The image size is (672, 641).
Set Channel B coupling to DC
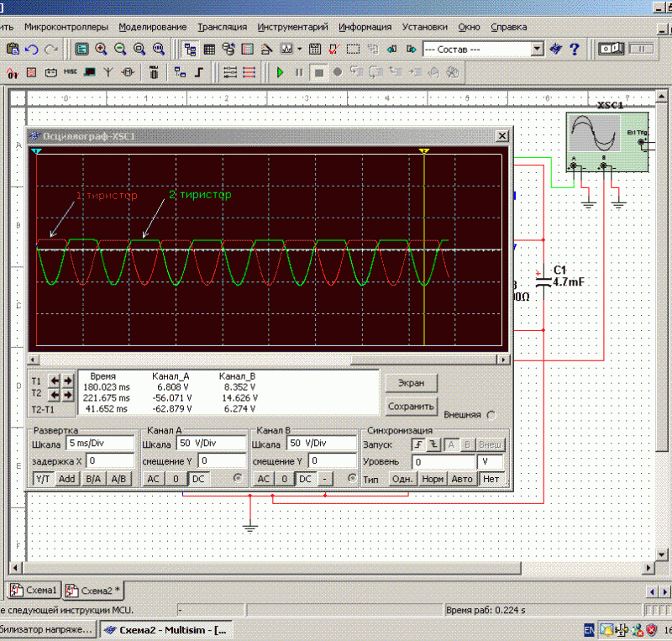click(306, 479)
